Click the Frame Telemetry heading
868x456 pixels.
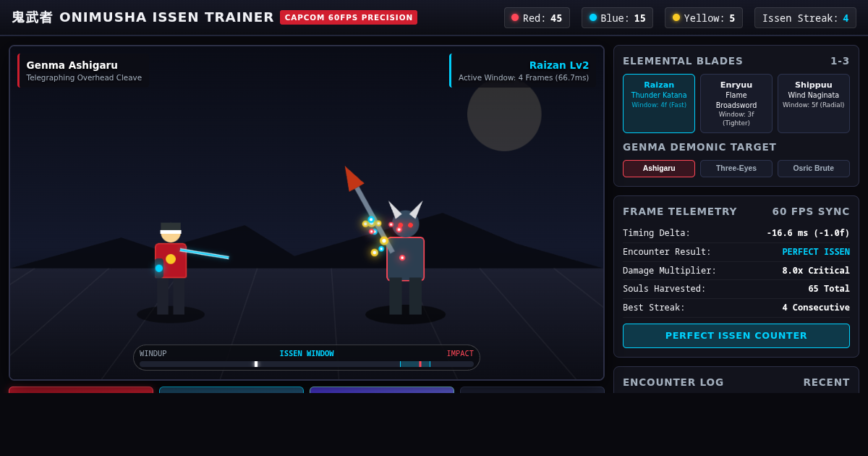[680, 211]
